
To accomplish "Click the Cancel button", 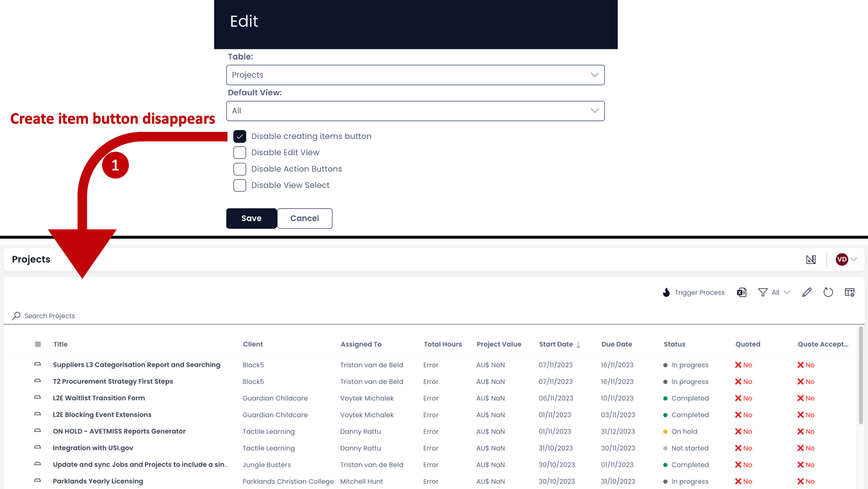I will tap(304, 218).
